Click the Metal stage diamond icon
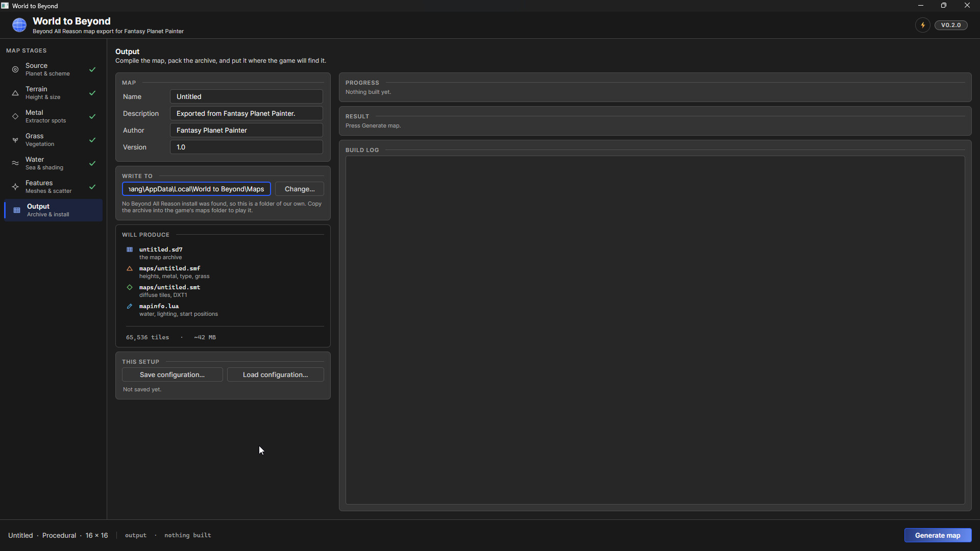 tap(15, 116)
